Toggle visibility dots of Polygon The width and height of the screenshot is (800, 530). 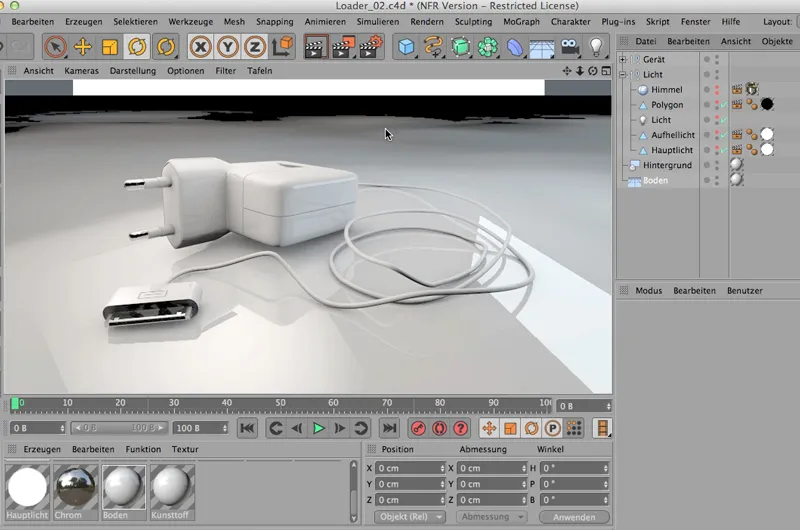[717, 105]
